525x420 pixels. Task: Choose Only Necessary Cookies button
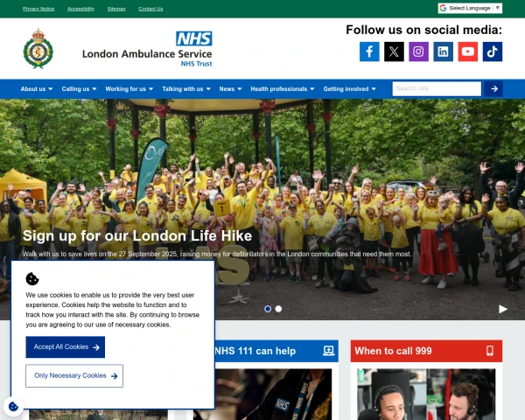[x=74, y=375]
